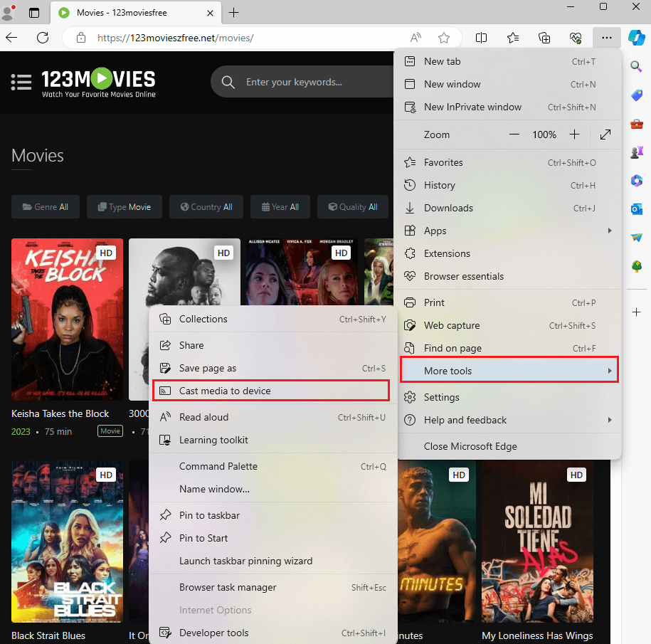Open the Year All filter dropdown

[x=280, y=207]
